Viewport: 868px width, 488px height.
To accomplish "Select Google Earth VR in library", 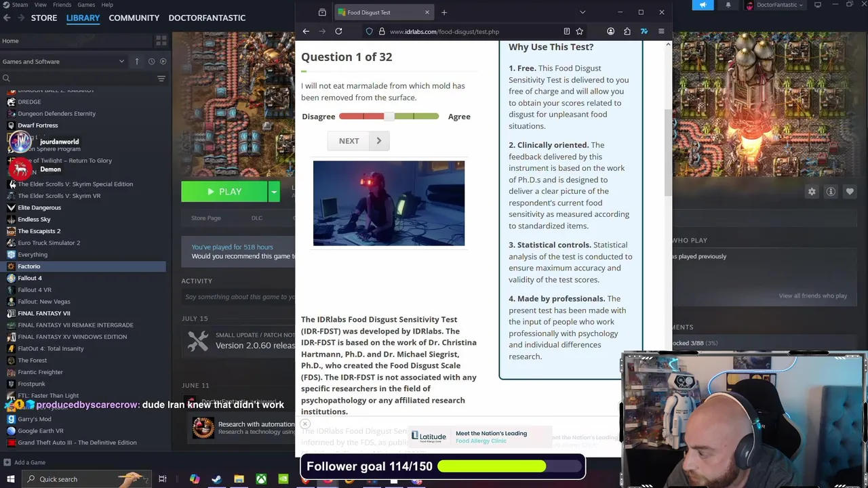I will coord(41,430).
